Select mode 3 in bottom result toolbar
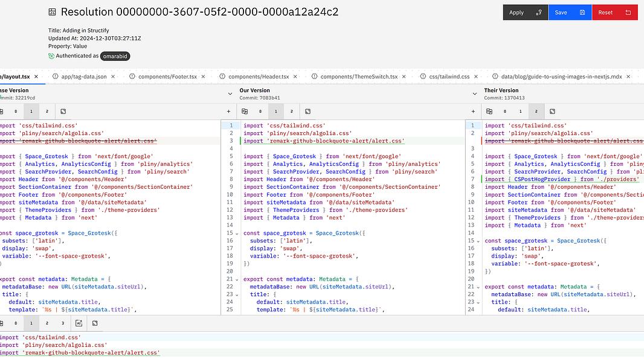This screenshot has width=644, height=362. point(63,323)
